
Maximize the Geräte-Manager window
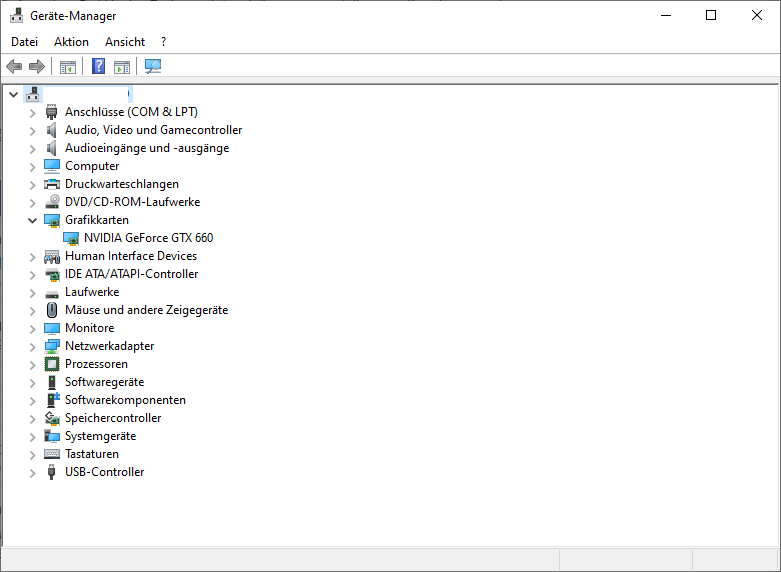(711, 15)
